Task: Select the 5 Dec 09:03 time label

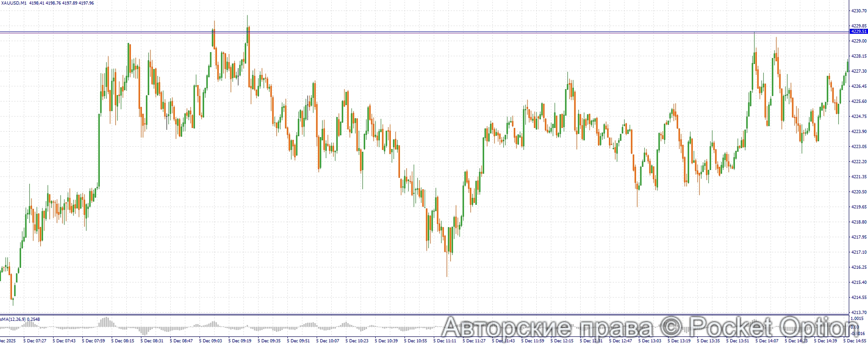Action: coord(210,341)
